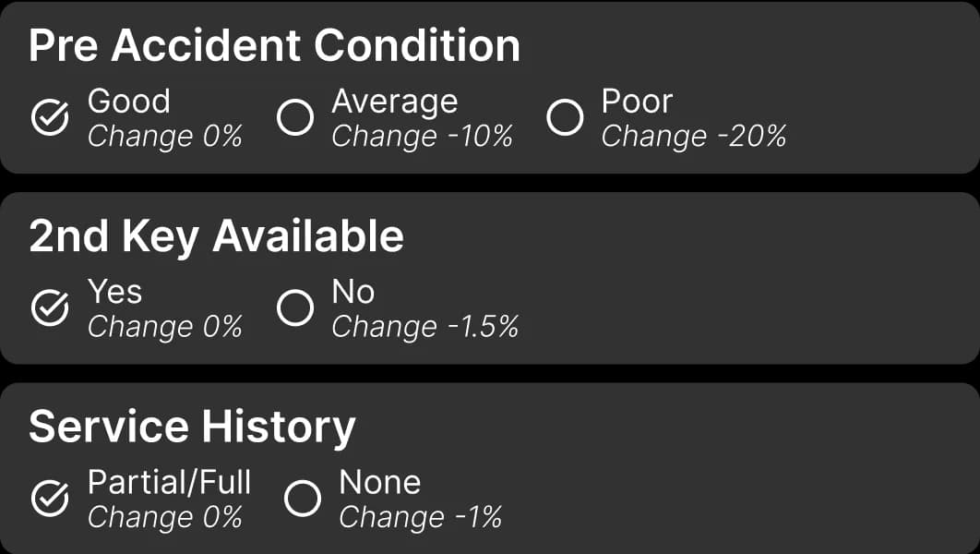
Task: Click the Partial/Full service history label
Action: 169,481
